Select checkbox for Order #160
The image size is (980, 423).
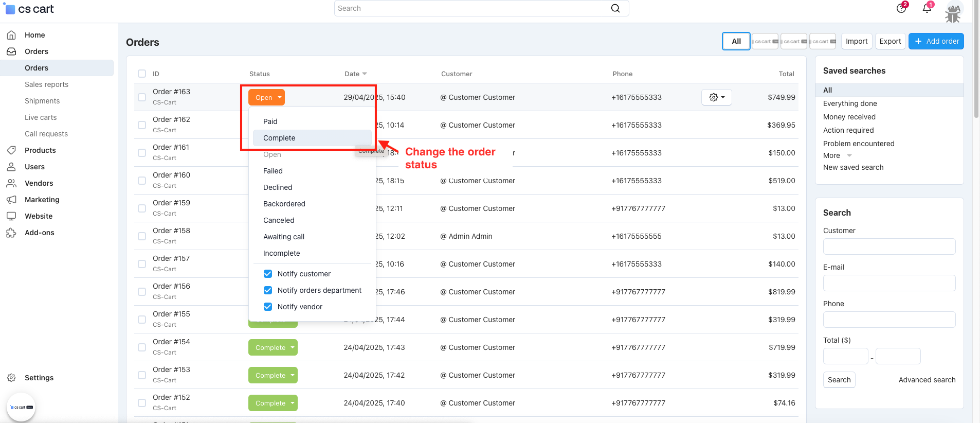(x=142, y=181)
